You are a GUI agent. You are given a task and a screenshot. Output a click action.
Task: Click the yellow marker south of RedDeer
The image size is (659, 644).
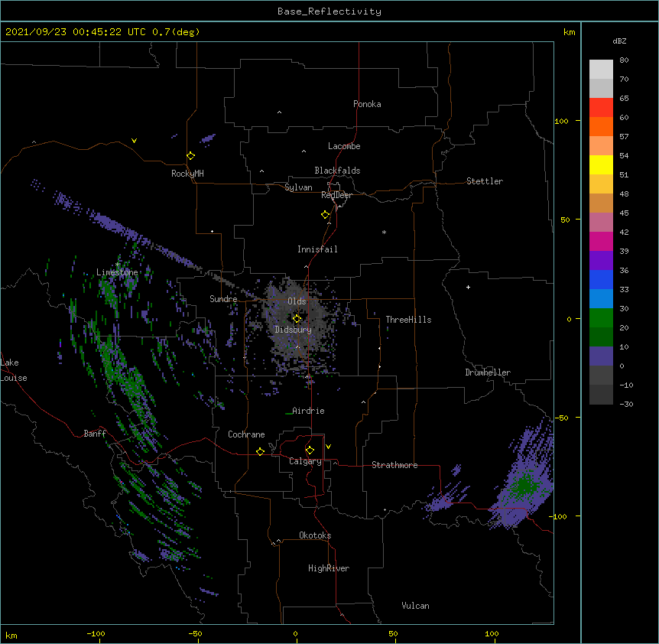325,215
